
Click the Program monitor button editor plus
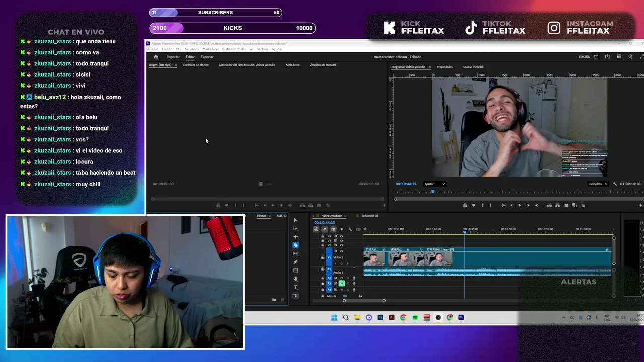641,205
